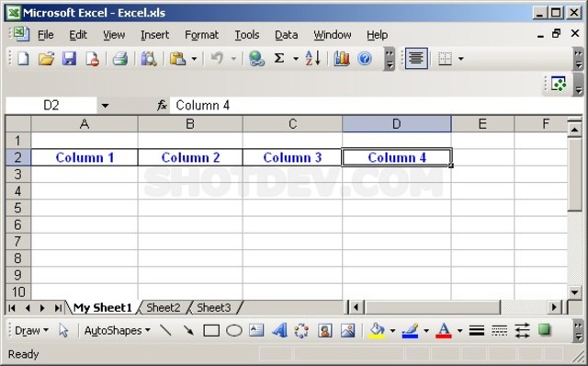
Task: Toggle the Center alignment button
Action: 416,59
